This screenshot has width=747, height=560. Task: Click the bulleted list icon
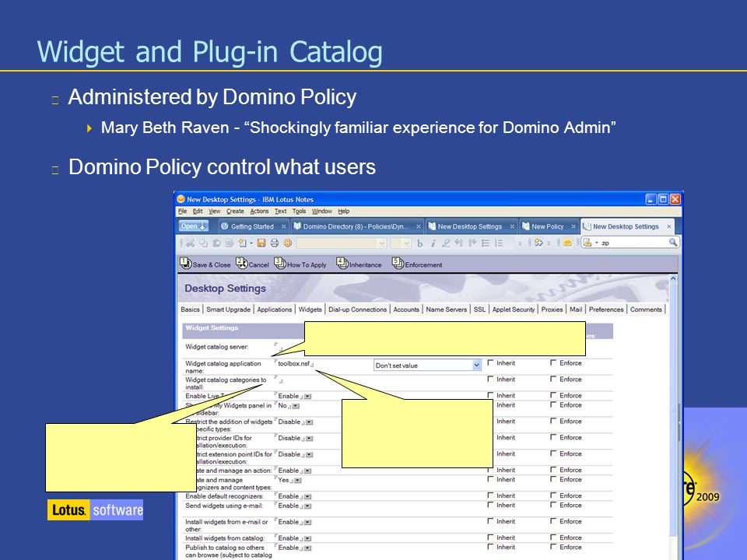(x=486, y=243)
